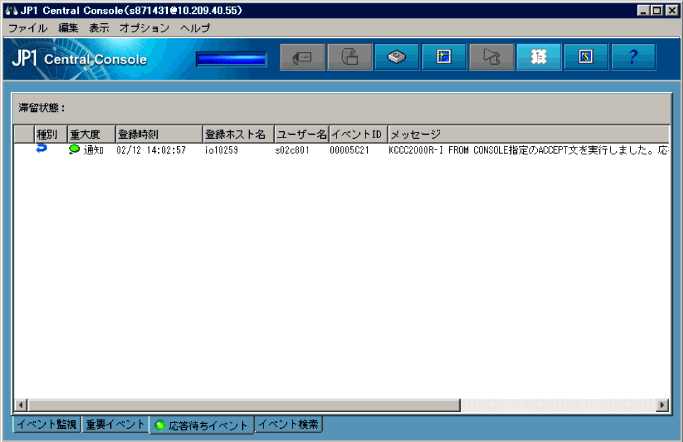
Task: Minimize the JP1 Central Console window
Action: point(643,10)
